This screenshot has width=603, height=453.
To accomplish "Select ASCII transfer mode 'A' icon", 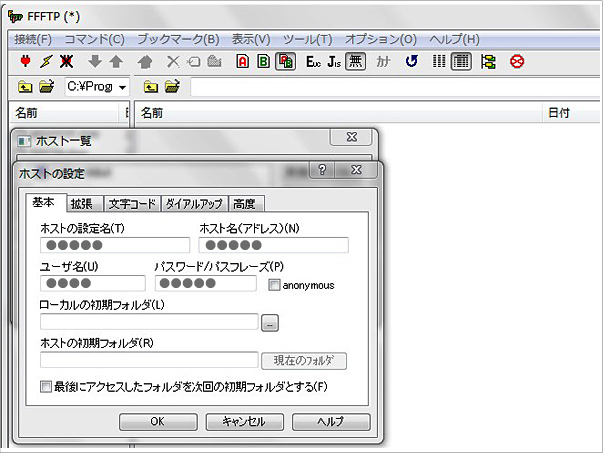I will [x=243, y=62].
